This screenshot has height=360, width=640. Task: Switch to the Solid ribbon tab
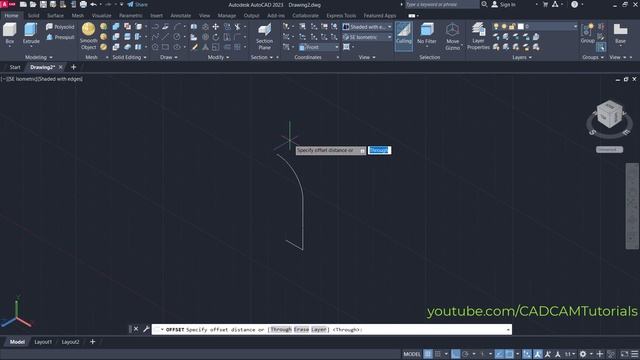(33, 16)
